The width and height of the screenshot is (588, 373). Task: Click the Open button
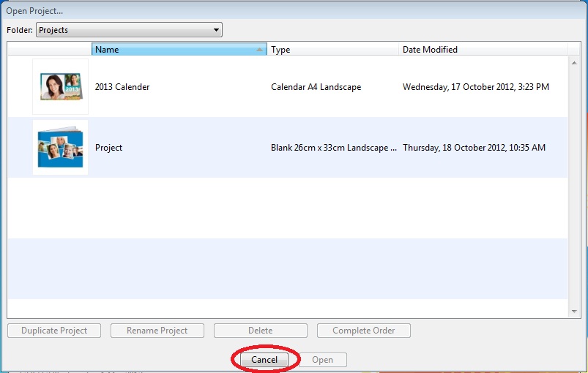click(322, 360)
